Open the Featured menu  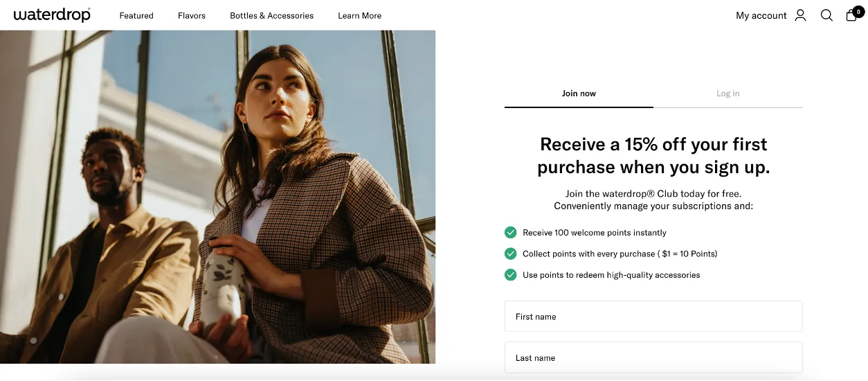136,15
